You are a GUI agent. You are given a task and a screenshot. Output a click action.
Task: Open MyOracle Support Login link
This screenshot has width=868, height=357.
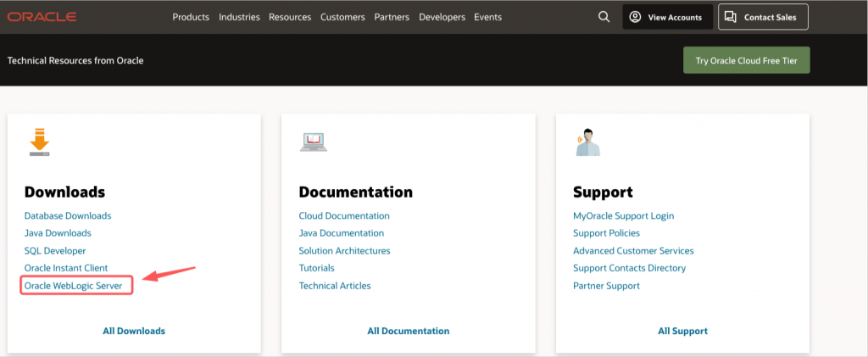coord(623,216)
